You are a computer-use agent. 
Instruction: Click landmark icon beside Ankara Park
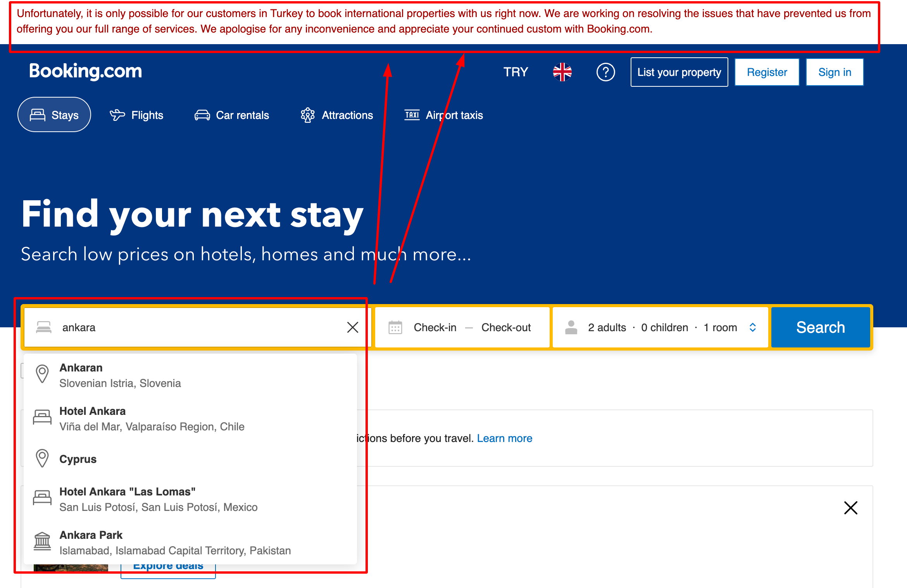(x=42, y=541)
